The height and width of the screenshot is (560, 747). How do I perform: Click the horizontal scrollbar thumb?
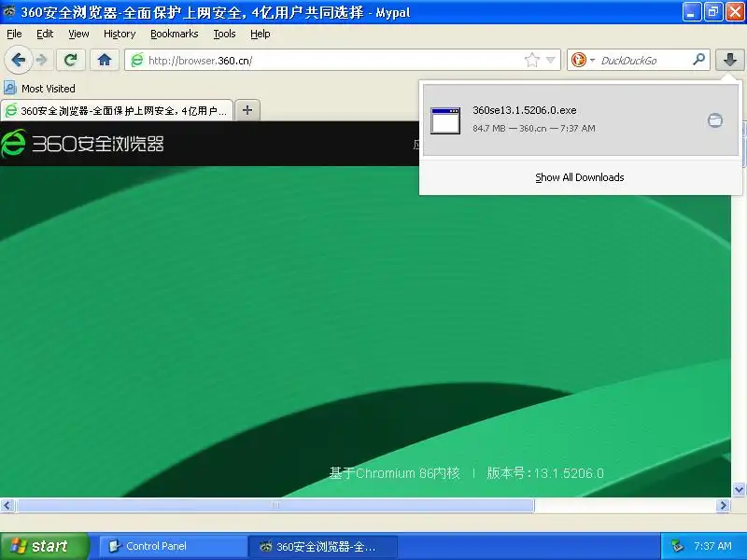(x=275, y=505)
